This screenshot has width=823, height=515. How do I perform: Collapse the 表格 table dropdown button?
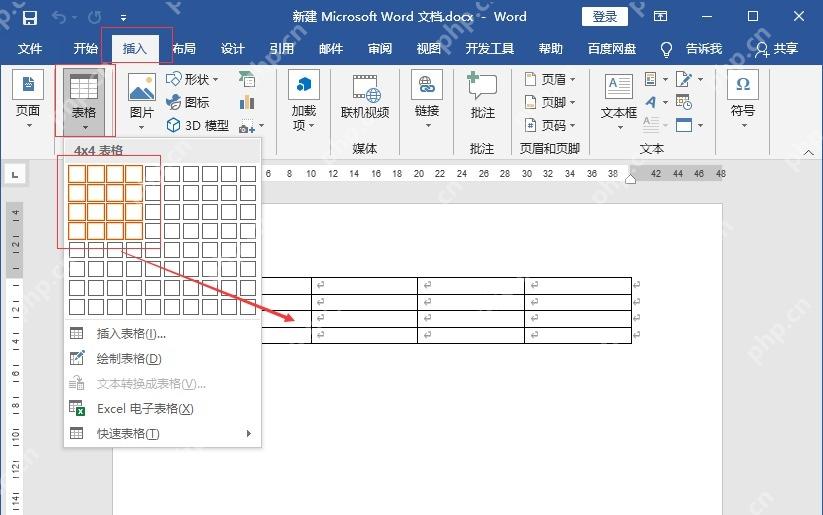85,101
